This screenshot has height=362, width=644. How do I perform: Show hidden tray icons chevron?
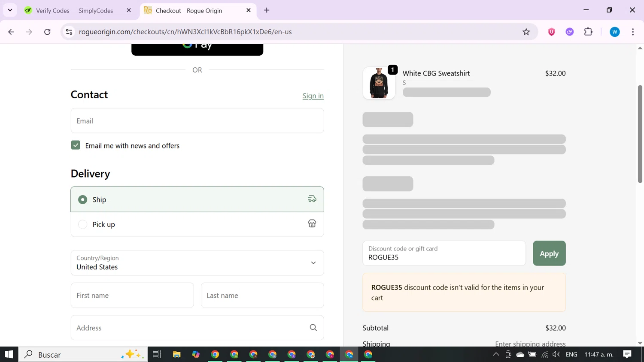(x=496, y=354)
